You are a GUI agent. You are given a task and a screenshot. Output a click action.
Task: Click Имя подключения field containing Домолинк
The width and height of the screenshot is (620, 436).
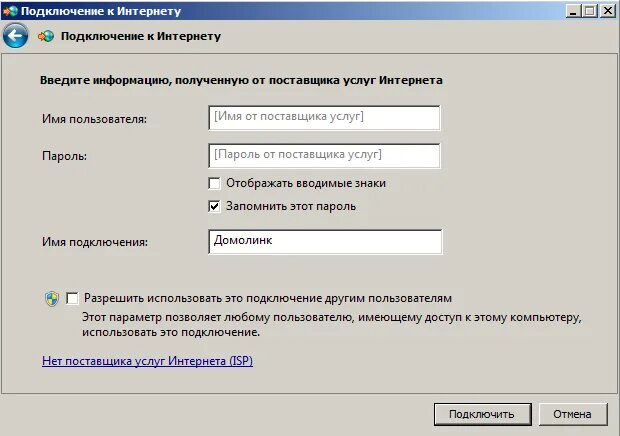point(325,242)
